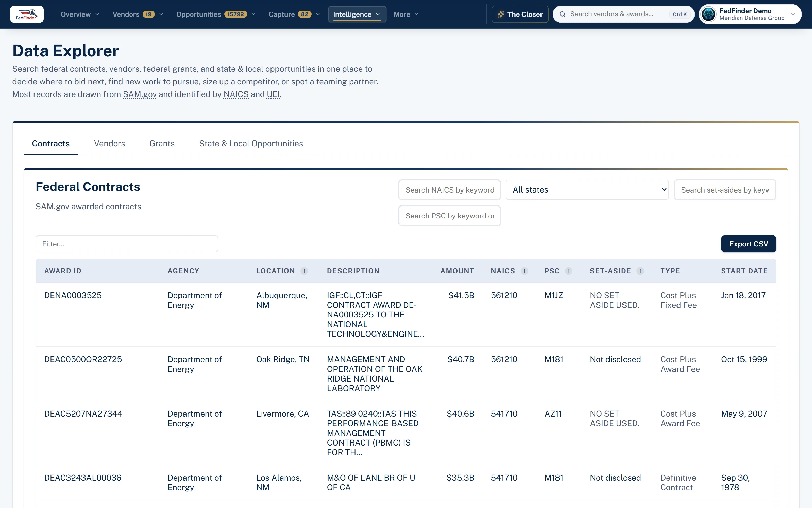Screen dimensions: 812x508
Task: Click award ID DEAC5207NA27344
Action: point(83,414)
